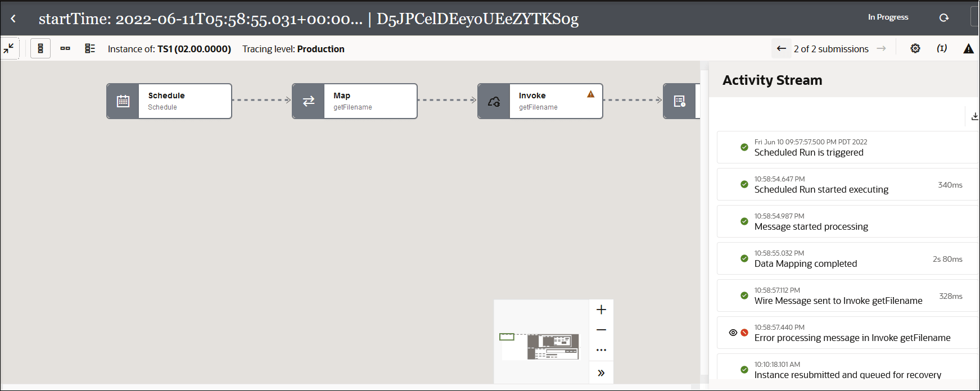Image resolution: width=980 pixels, height=391 pixels.
Task: Click the Map getFilename arrows icon
Action: pos(309,101)
